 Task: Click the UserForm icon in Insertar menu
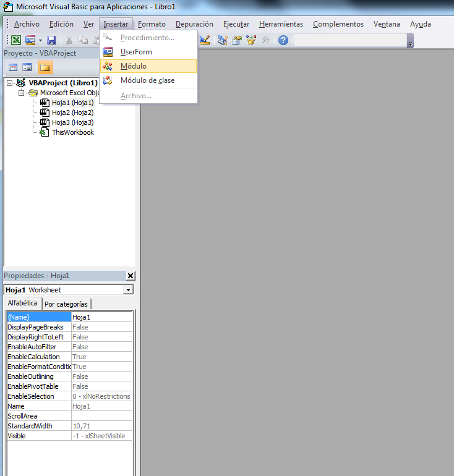(x=108, y=52)
